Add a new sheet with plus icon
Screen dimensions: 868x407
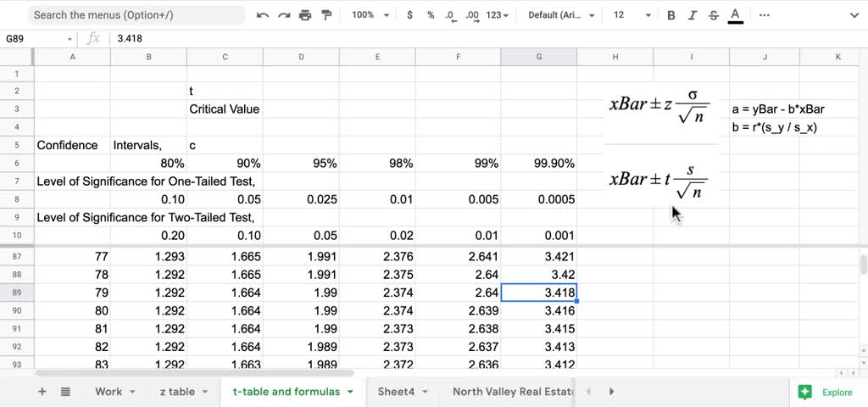pyautogui.click(x=42, y=392)
